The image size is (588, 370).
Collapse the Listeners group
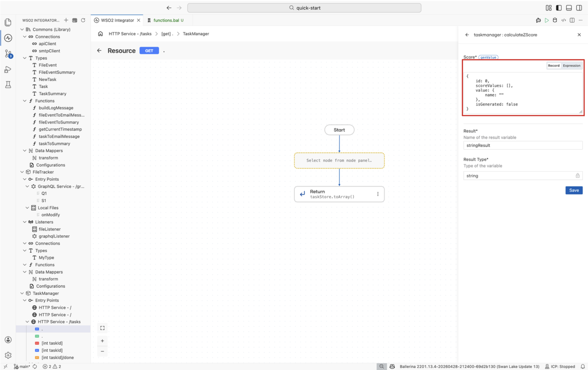[x=25, y=222]
